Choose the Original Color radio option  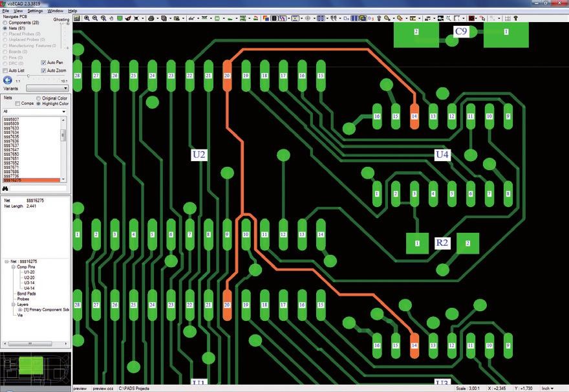coord(38,98)
